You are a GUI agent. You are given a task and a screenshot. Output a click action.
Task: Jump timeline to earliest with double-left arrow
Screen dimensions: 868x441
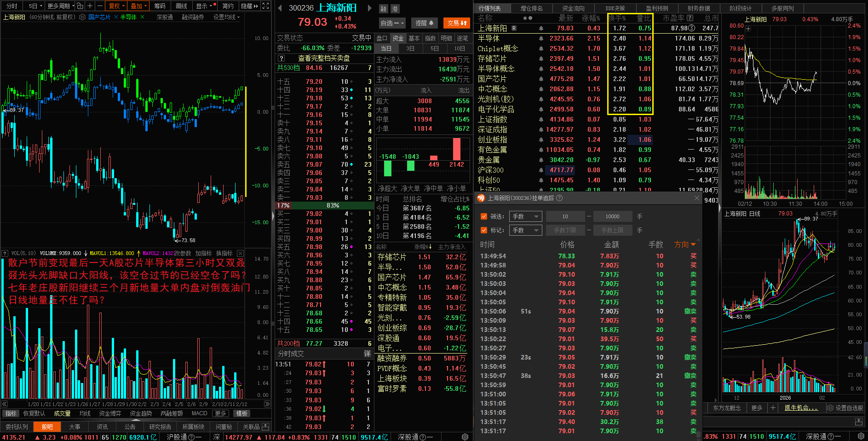point(4,404)
